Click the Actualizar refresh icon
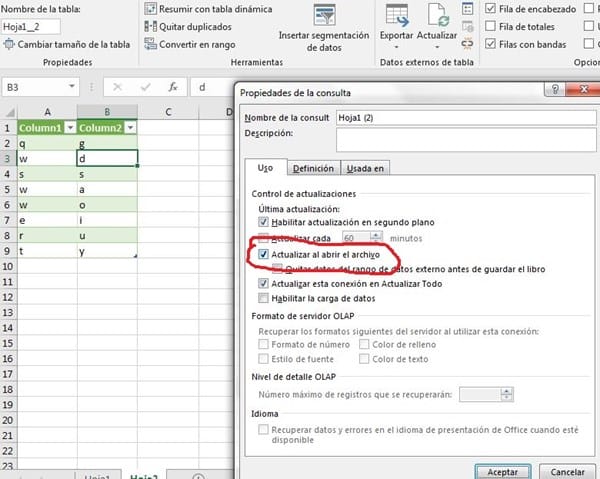This screenshot has width=600, height=479. (x=438, y=15)
